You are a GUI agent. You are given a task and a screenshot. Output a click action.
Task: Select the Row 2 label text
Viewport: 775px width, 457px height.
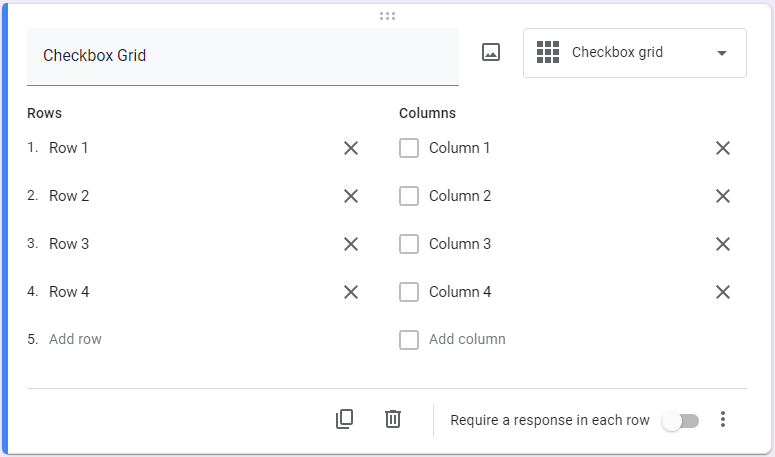point(69,196)
